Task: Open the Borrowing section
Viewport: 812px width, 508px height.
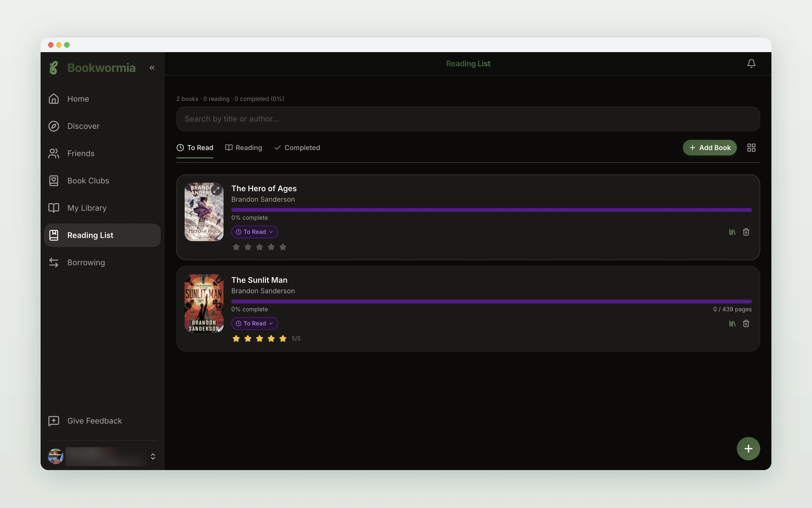Action: pyautogui.click(x=102, y=262)
